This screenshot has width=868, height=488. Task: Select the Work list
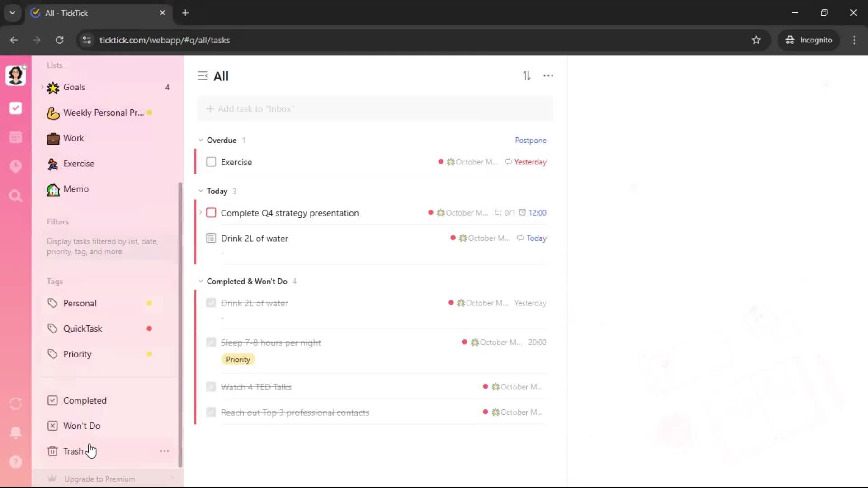click(73, 138)
